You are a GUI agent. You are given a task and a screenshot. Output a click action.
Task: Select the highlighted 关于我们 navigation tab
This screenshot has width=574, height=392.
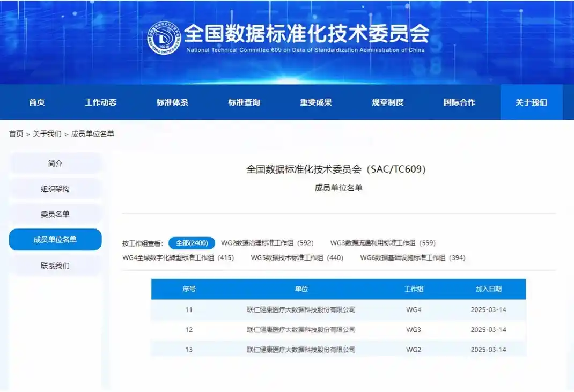coord(531,102)
